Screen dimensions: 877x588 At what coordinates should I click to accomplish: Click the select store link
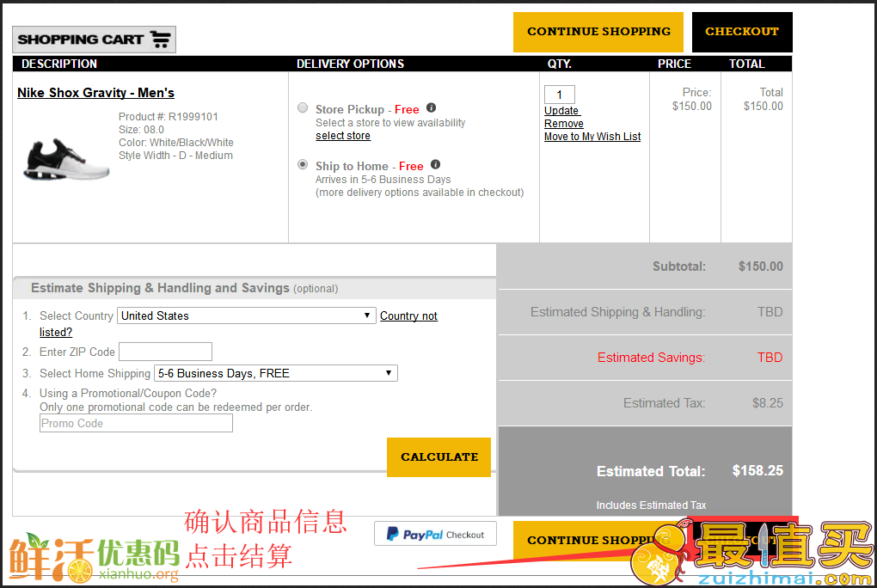point(343,136)
